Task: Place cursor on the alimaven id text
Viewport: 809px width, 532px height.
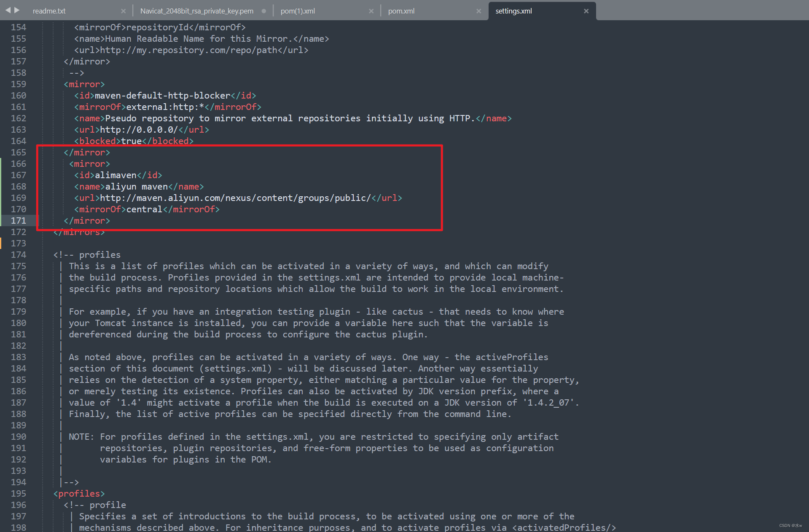Action: (x=116, y=175)
